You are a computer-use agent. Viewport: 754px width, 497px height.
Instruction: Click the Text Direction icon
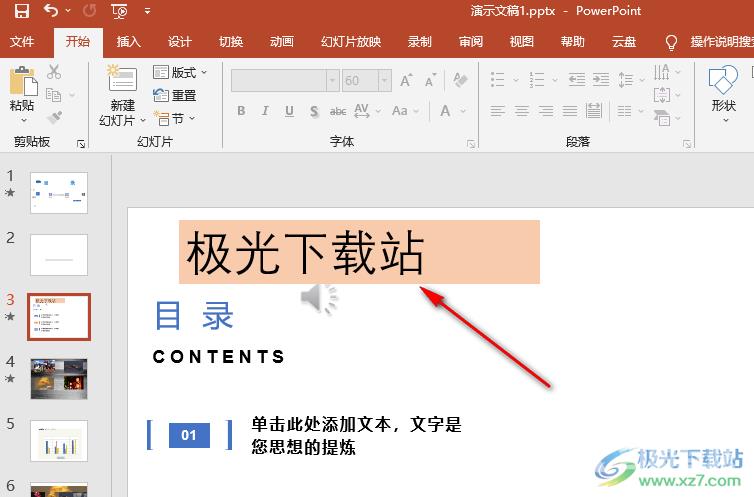coord(661,72)
